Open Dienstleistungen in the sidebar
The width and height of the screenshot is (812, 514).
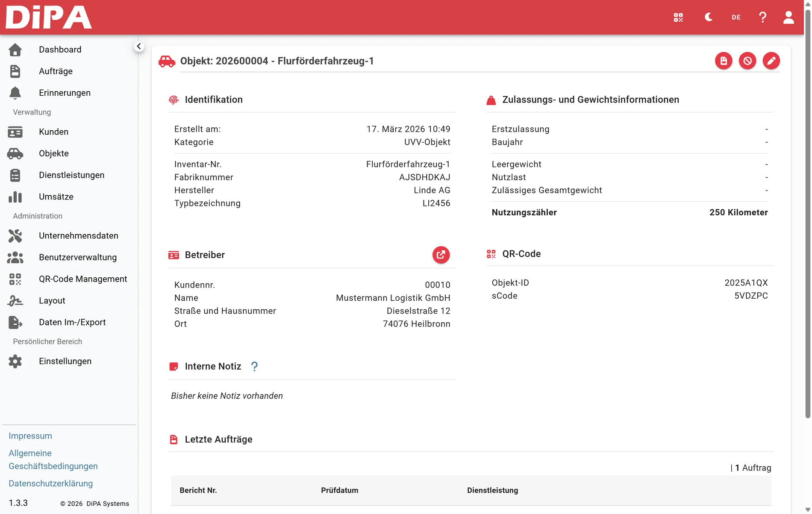pos(71,175)
